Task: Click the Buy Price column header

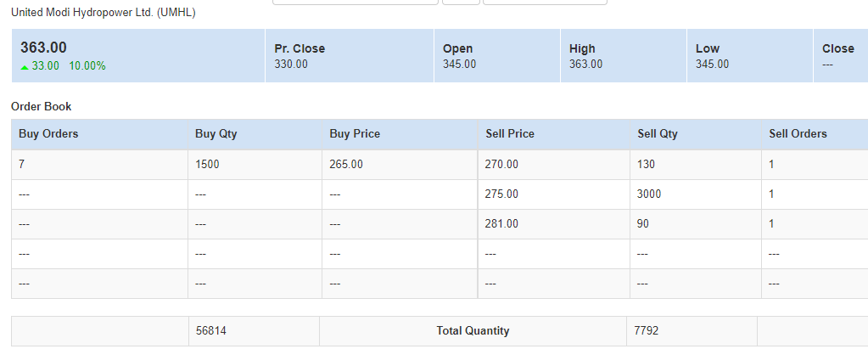Action: coord(355,134)
